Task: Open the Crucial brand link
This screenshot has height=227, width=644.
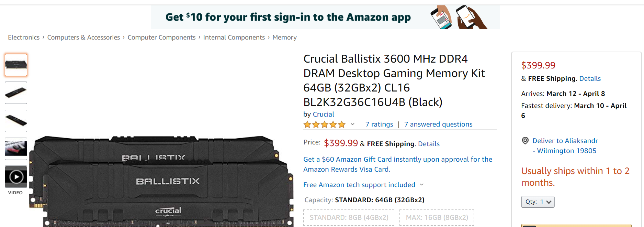Action: (x=323, y=115)
